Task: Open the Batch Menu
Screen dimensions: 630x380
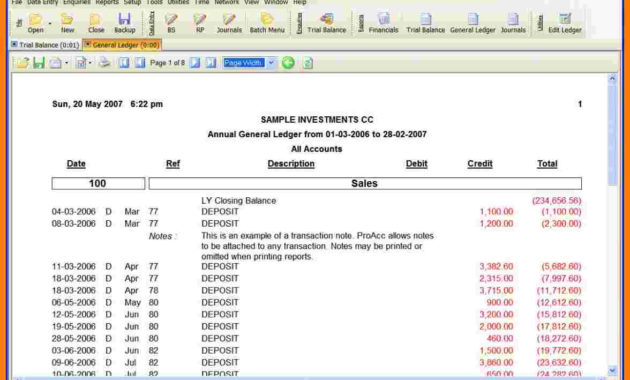Action: [x=267, y=23]
